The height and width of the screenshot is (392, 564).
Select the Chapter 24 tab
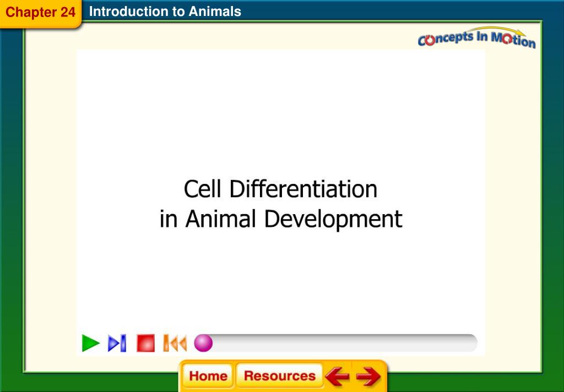(40, 13)
